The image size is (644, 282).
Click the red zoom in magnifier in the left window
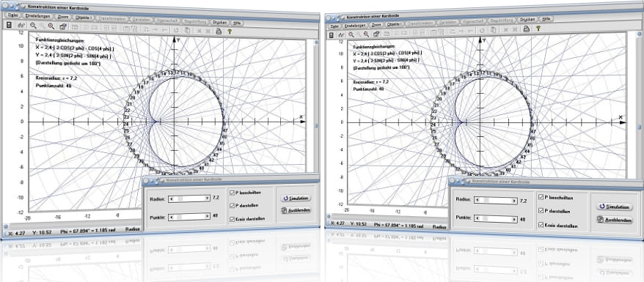(x=51, y=26)
